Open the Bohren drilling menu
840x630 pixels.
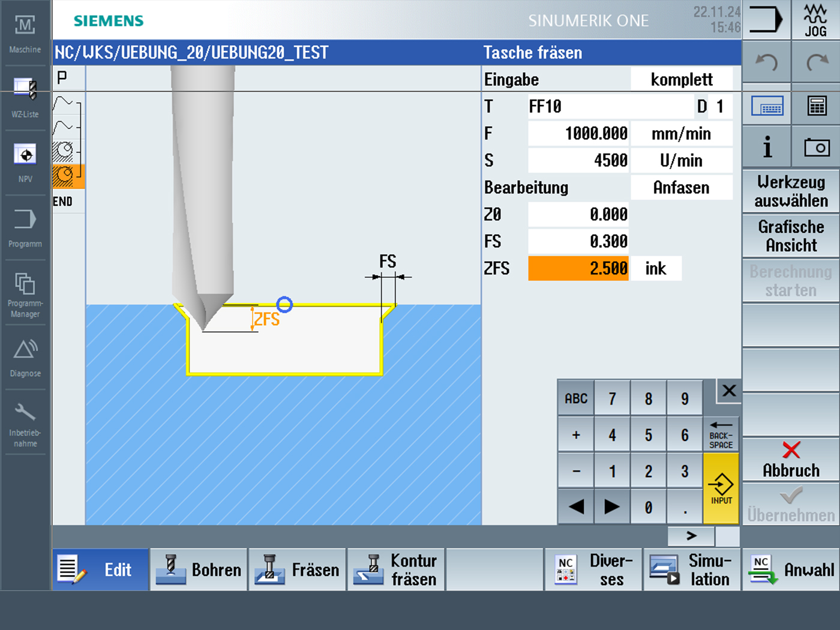(x=199, y=569)
